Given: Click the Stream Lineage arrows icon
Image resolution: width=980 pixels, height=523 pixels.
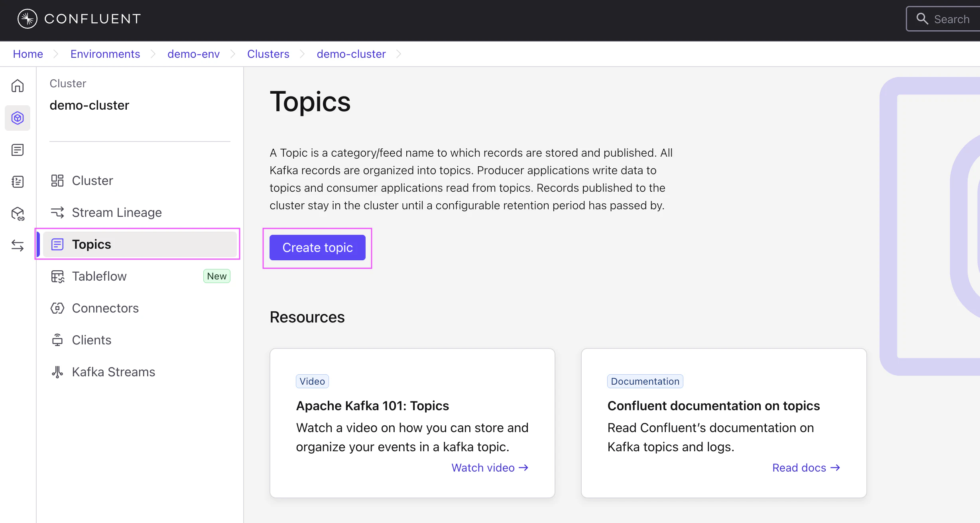Looking at the screenshot, I should [x=57, y=212].
